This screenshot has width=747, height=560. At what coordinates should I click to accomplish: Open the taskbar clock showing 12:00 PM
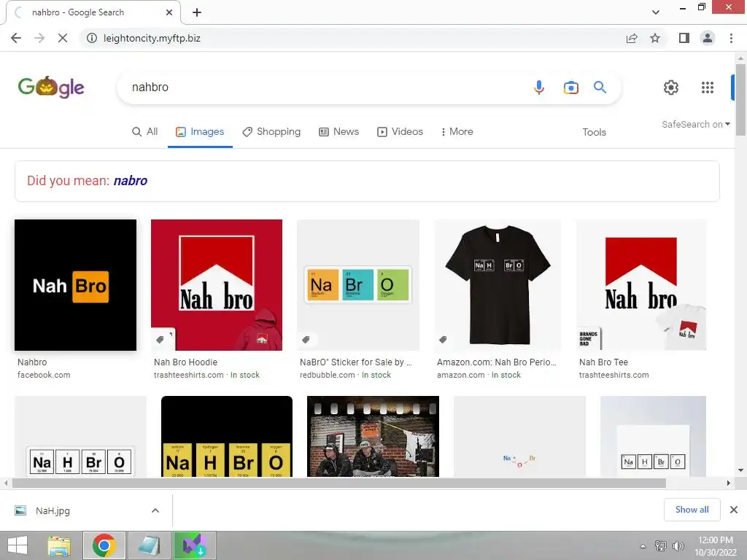[x=716, y=546]
